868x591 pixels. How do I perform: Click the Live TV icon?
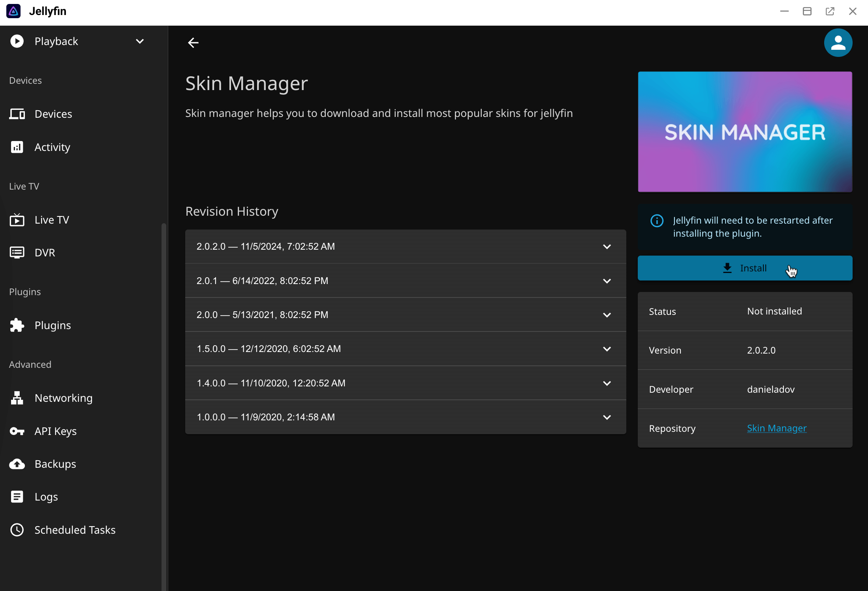(x=17, y=220)
